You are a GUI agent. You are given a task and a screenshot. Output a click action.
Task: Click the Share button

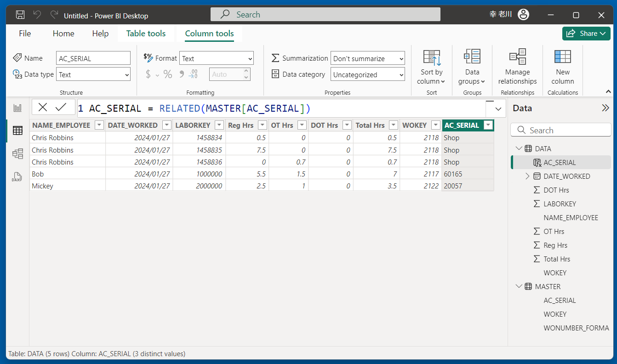click(x=586, y=33)
